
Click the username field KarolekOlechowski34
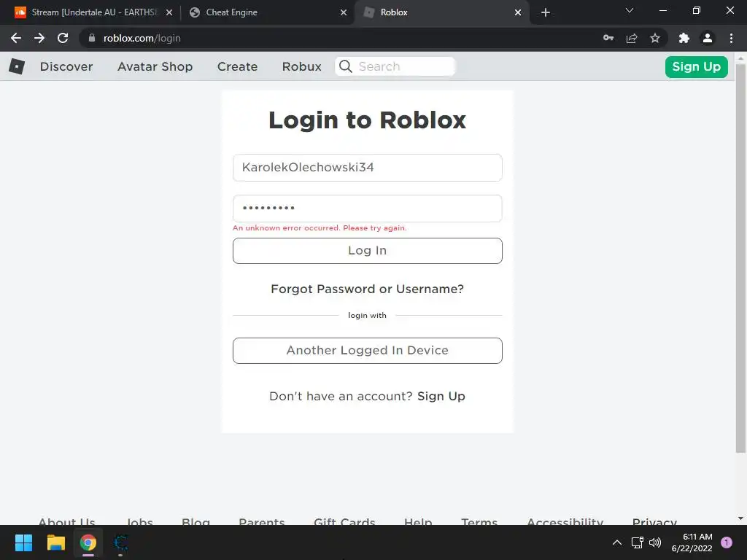(x=368, y=168)
